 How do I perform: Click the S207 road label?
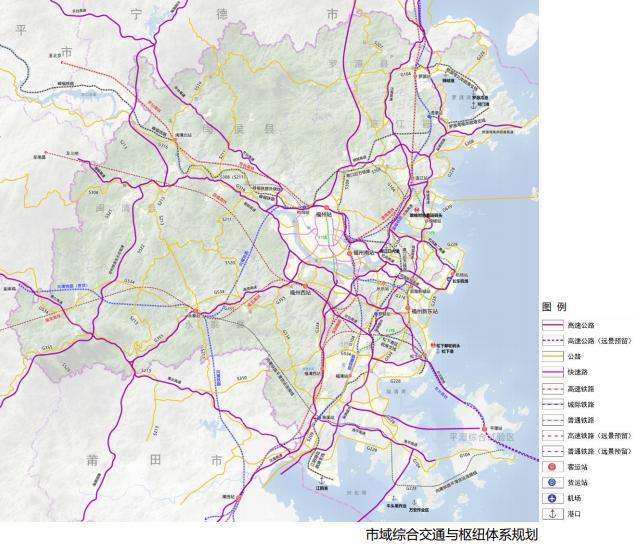pos(378,45)
